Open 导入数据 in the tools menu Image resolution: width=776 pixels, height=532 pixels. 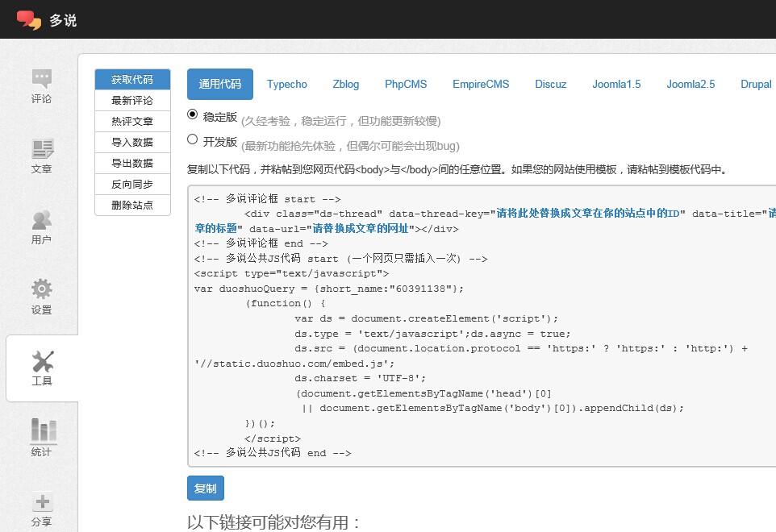[132, 143]
